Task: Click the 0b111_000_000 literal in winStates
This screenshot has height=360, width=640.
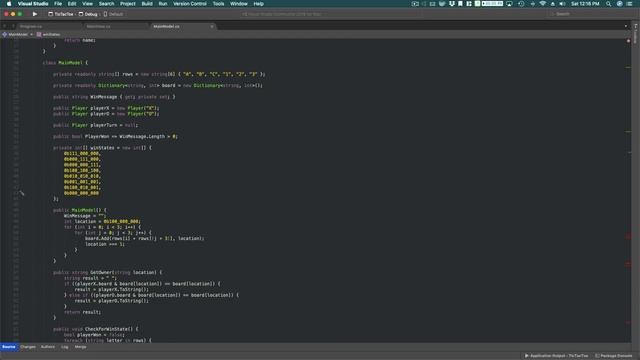Action: (82, 153)
